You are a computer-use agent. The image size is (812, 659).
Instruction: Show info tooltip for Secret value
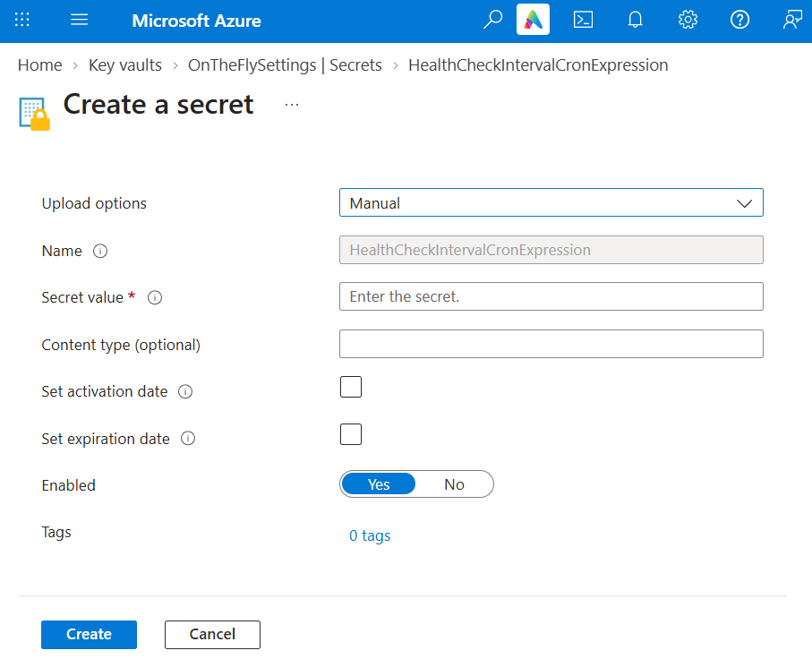[x=155, y=298]
